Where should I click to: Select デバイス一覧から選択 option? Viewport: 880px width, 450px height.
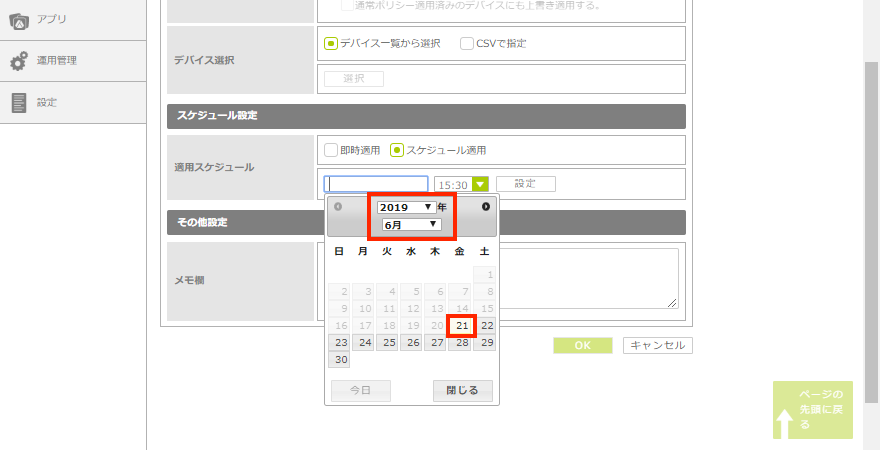tap(331, 43)
